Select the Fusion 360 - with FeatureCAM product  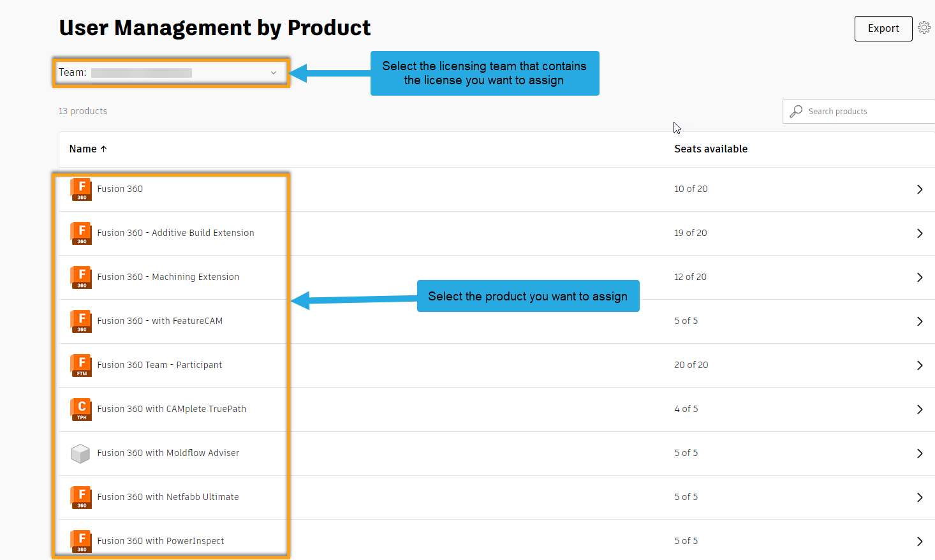(159, 321)
